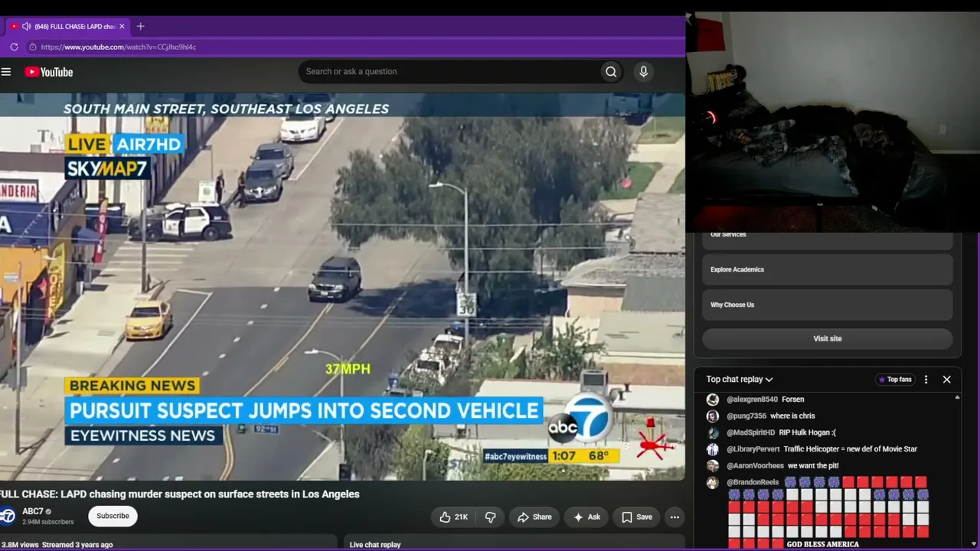Open the Our Services ad link
Image resolution: width=980 pixels, height=551 pixels.
[828, 238]
